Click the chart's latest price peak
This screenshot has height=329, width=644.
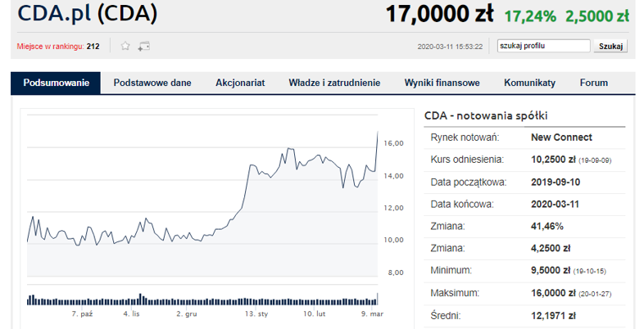[x=378, y=132]
